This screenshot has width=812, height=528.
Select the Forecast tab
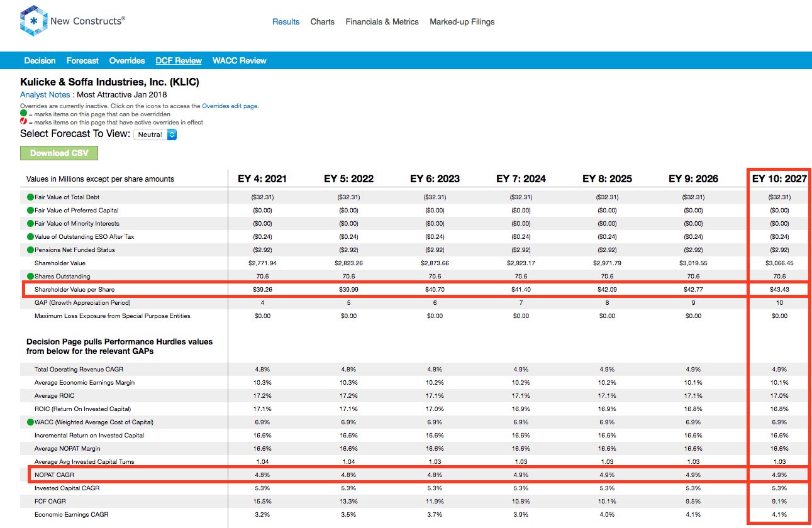[82, 61]
